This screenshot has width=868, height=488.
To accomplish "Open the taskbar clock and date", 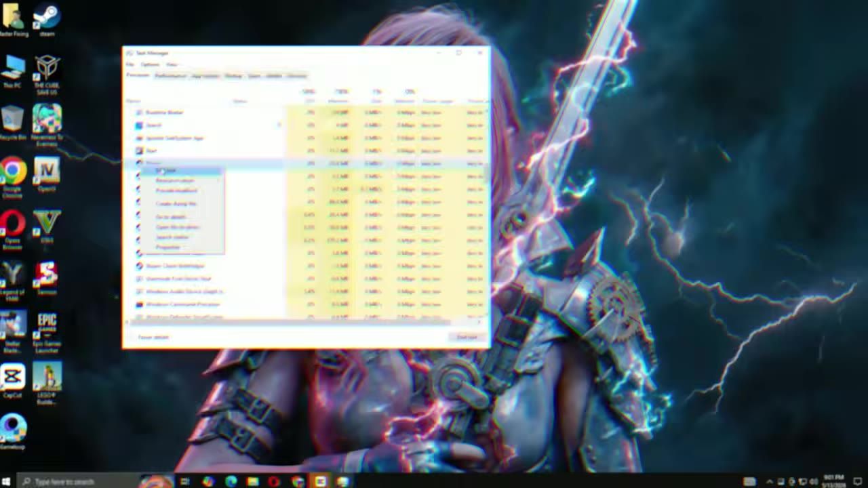I will (834, 481).
